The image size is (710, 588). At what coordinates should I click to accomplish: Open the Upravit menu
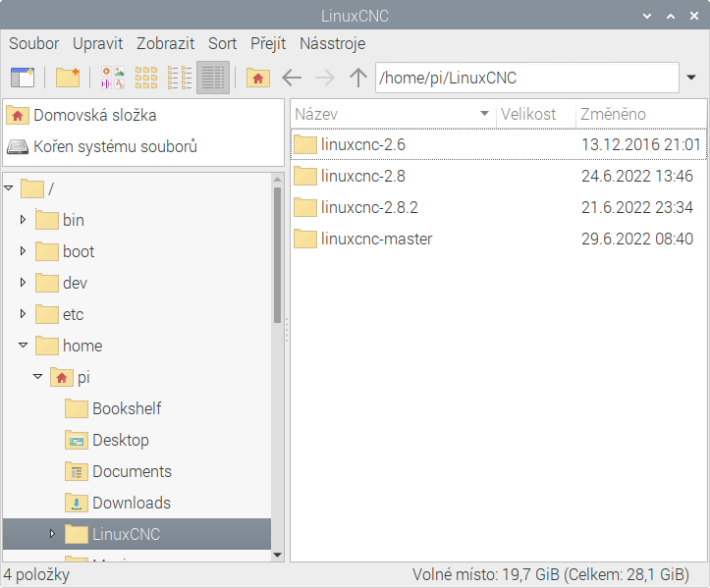(x=98, y=43)
